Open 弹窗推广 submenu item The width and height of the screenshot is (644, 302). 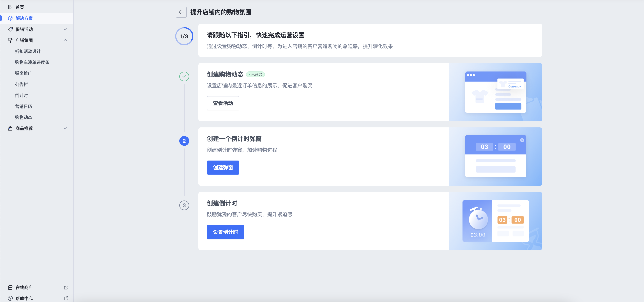pos(24,73)
